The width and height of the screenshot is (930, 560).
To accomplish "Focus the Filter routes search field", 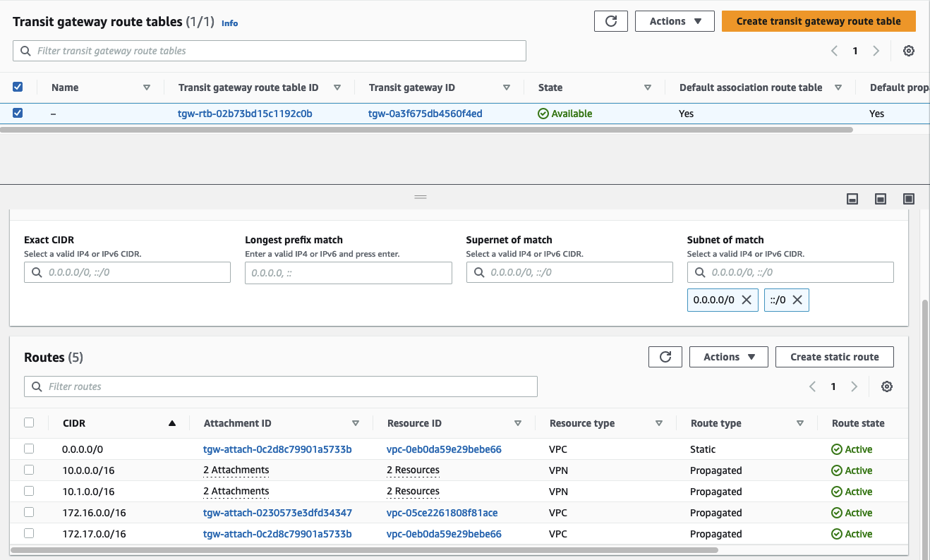I will pos(281,386).
